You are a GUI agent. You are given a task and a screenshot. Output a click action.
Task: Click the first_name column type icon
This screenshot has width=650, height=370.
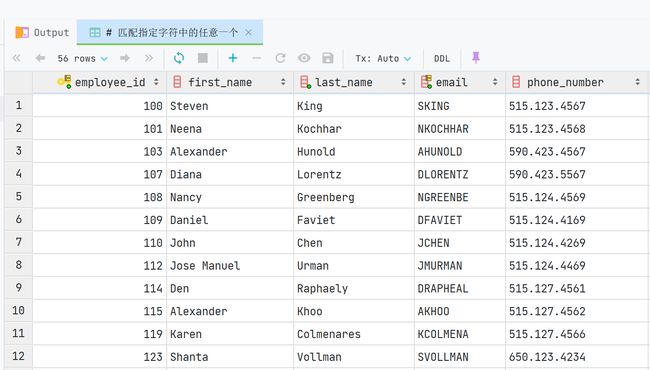177,82
